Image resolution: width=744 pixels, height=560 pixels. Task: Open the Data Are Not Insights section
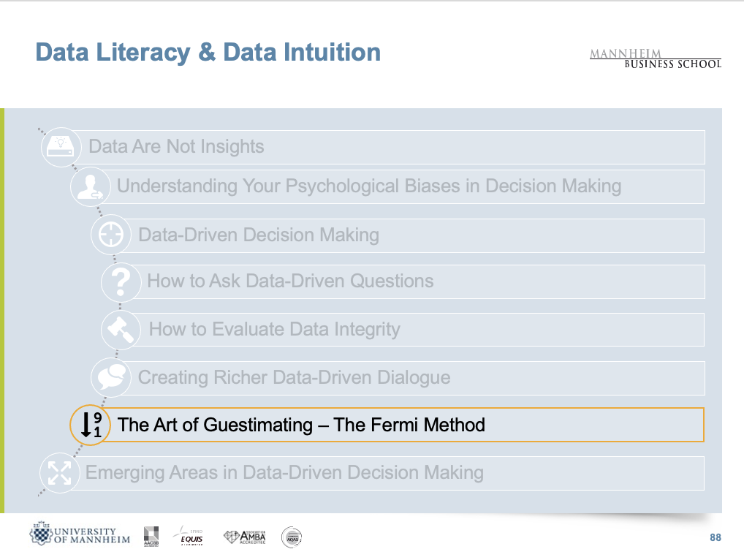176,147
